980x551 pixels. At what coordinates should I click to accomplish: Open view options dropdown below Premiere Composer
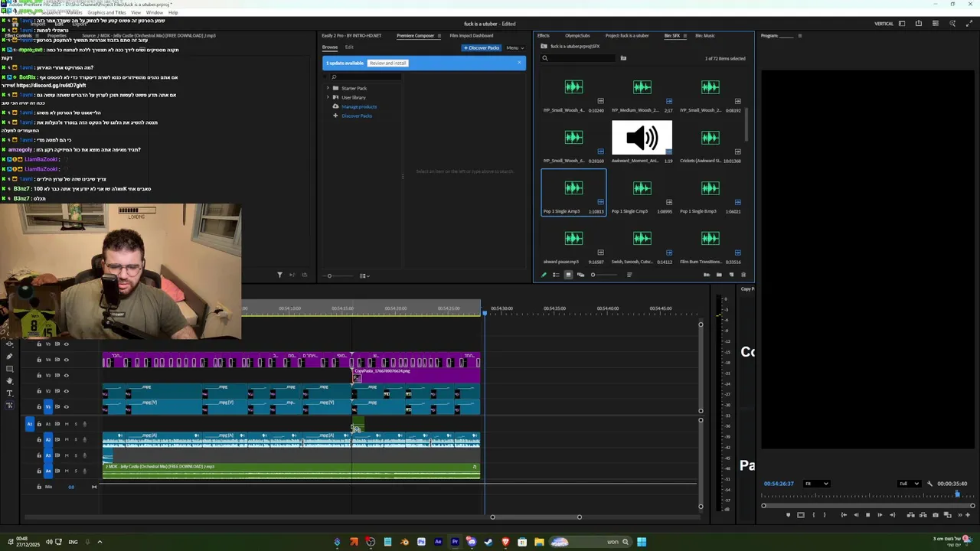coord(364,275)
